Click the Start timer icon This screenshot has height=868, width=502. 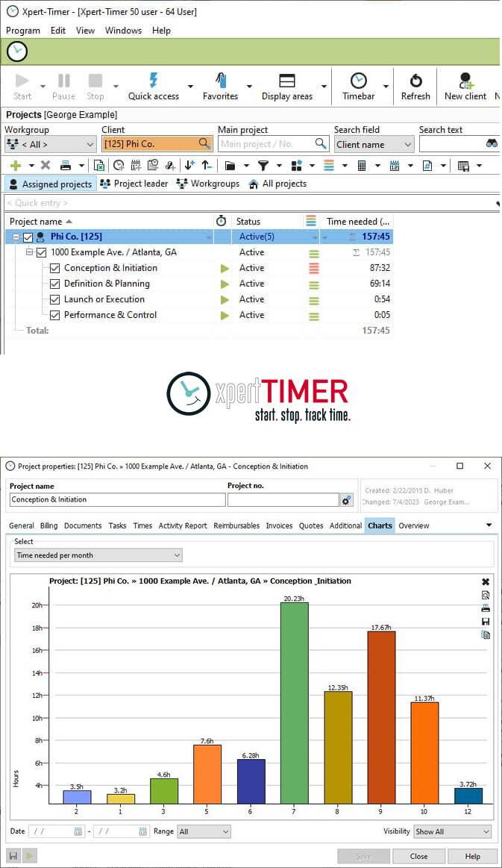click(x=22, y=81)
